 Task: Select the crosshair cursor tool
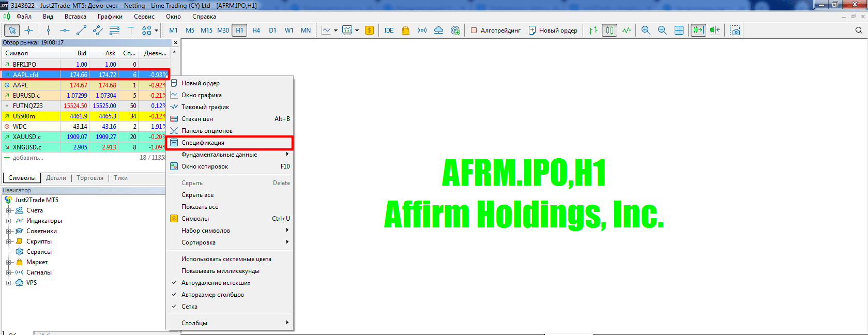pyautogui.click(x=29, y=31)
